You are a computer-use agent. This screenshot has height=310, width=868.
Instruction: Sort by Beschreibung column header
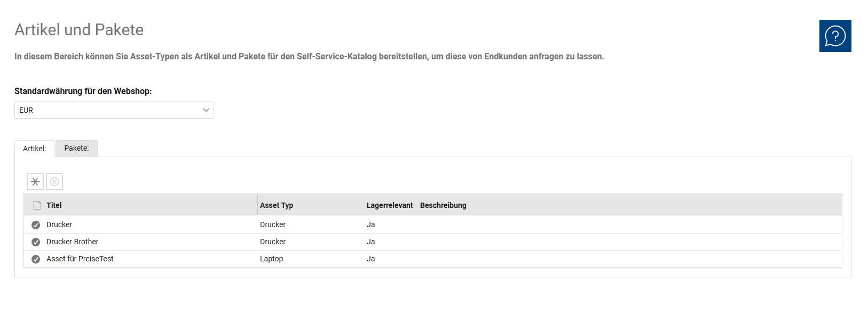click(443, 205)
